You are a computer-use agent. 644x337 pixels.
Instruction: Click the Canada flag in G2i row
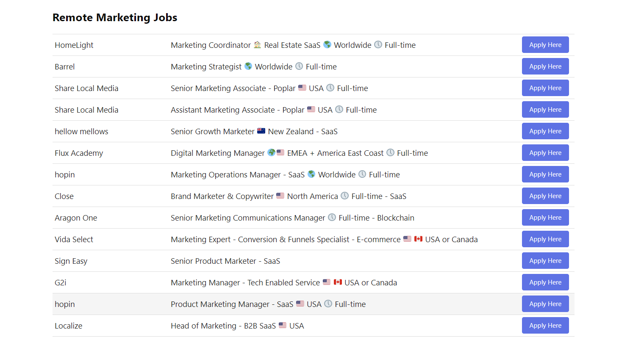coord(338,282)
